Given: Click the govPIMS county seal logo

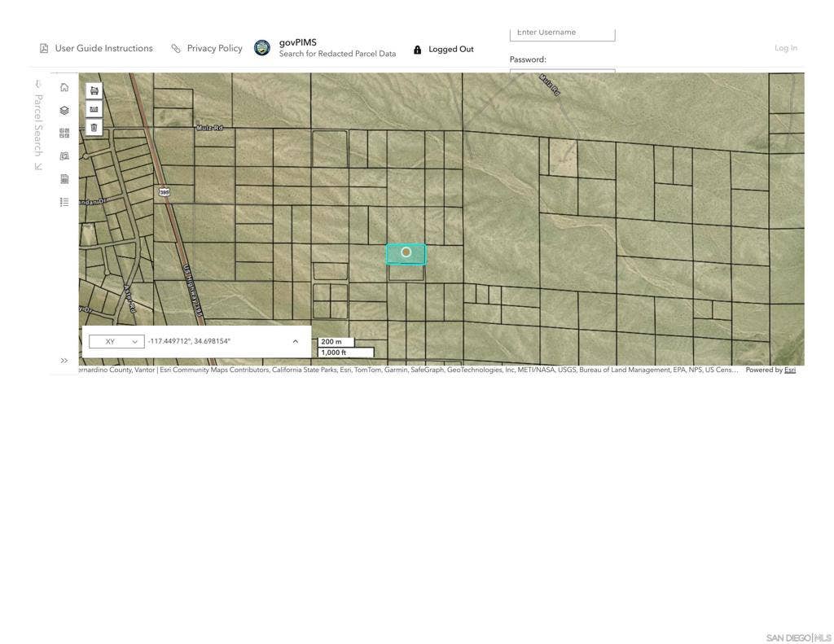Looking at the screenshot, I should pos(262,48).
